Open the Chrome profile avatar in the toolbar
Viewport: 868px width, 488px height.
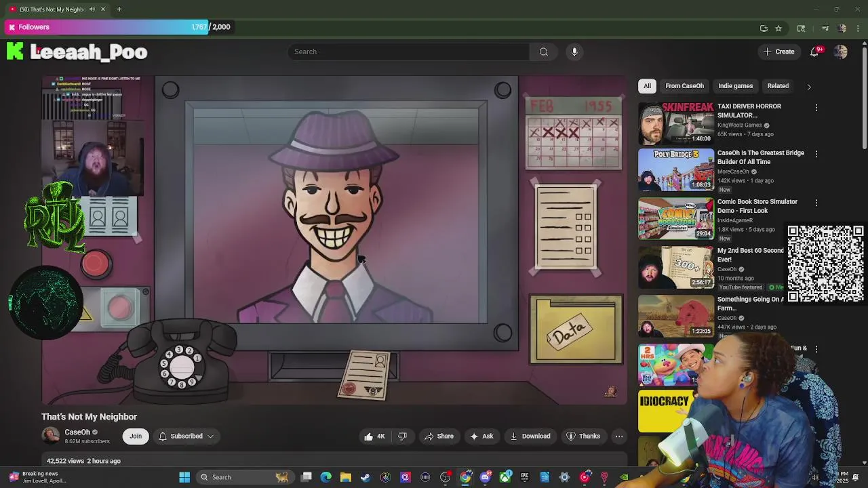[842, 28]
